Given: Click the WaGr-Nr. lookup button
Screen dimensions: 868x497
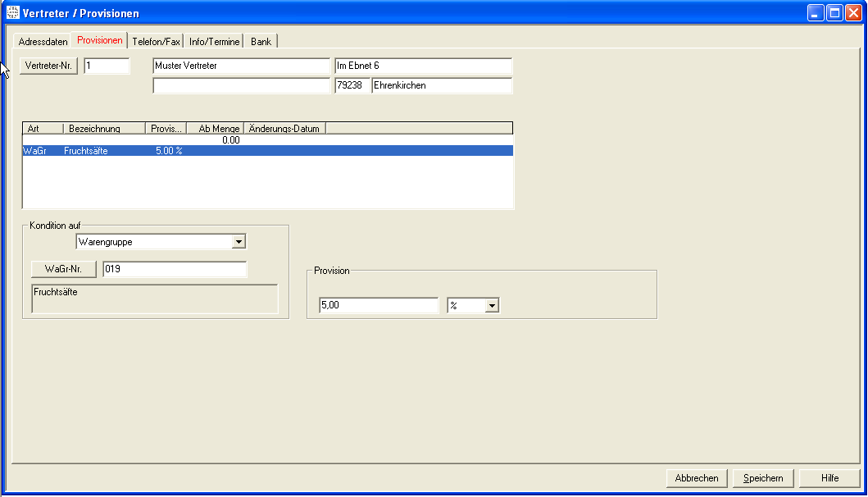Looking at the screenshot, I should 64,269.
